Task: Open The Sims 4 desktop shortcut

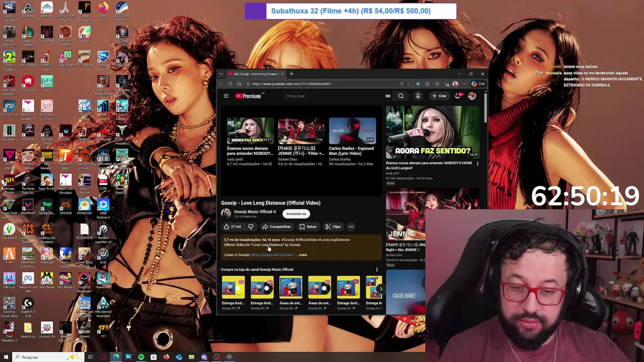Action: tap(9, 231)
